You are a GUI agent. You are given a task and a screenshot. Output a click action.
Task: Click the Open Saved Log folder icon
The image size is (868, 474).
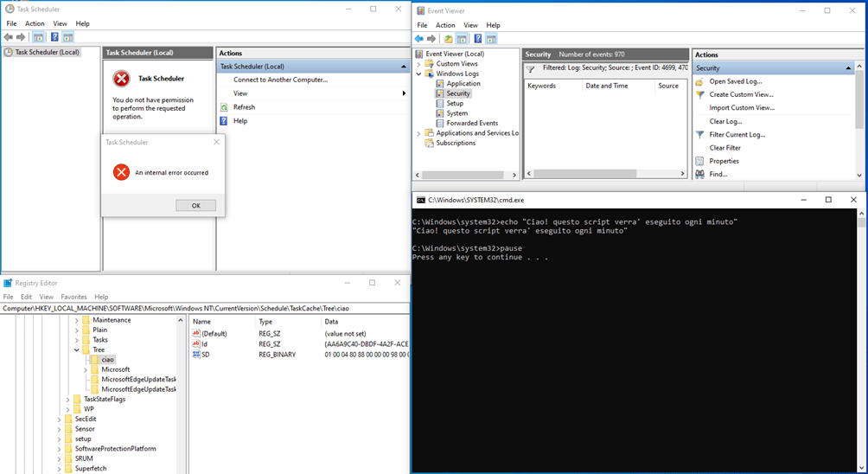(700, 81)
